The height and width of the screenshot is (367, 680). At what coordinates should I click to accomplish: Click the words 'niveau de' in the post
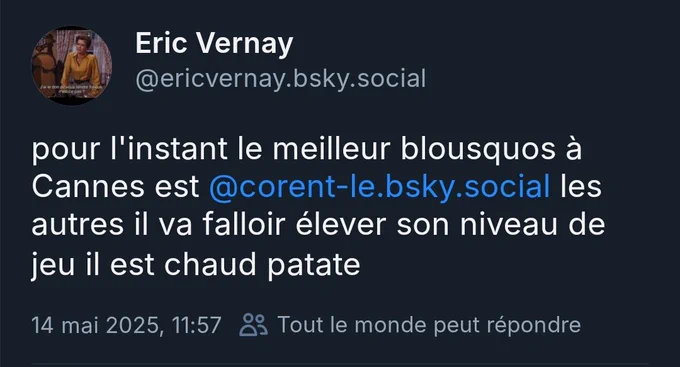click(532, 225)
